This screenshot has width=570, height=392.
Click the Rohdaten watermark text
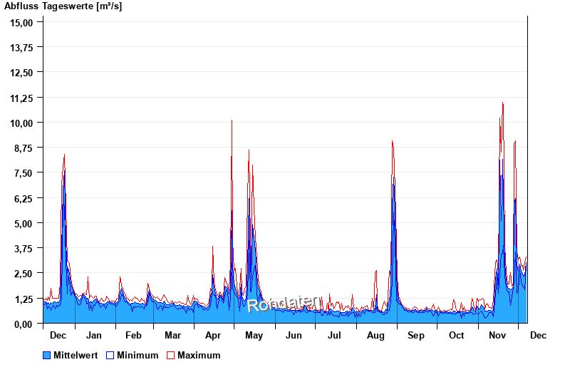(285, 304)
